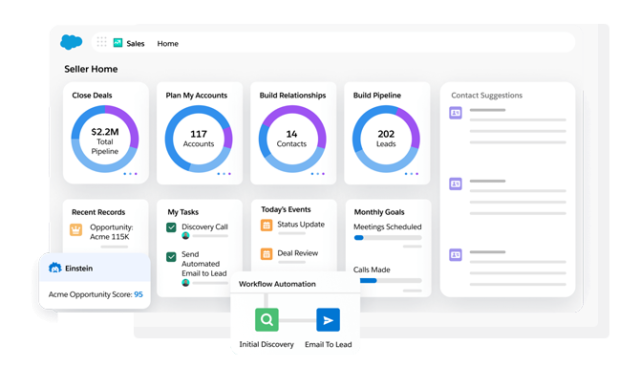The image size is (640, 367).
Task: Click the green Sales app icon
Action: [118, 42]
